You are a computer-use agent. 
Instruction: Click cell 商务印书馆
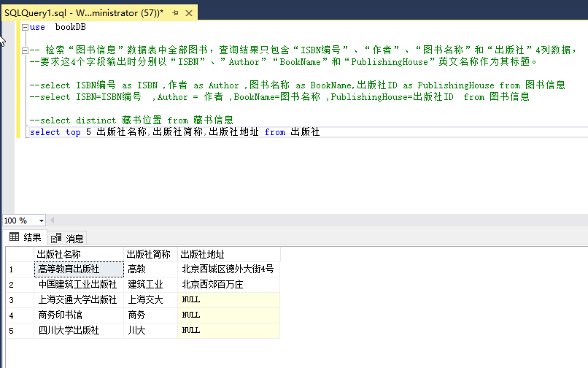[x=79, y=315]
